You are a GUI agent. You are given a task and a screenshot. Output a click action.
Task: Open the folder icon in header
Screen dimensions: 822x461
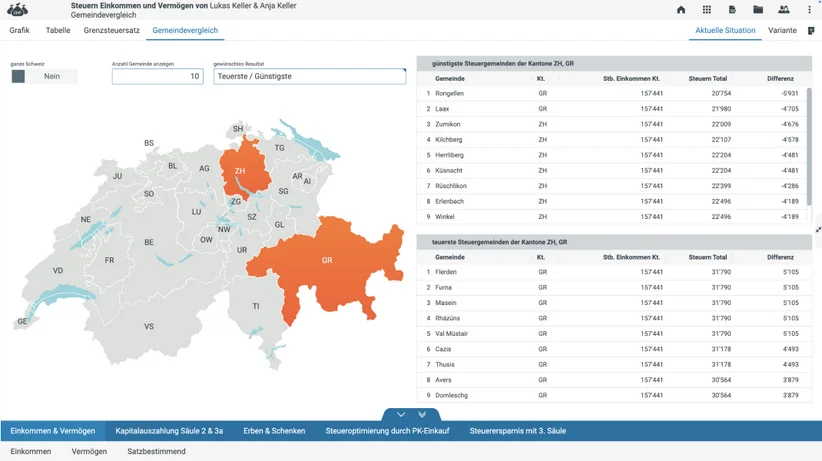pos(758,9)
